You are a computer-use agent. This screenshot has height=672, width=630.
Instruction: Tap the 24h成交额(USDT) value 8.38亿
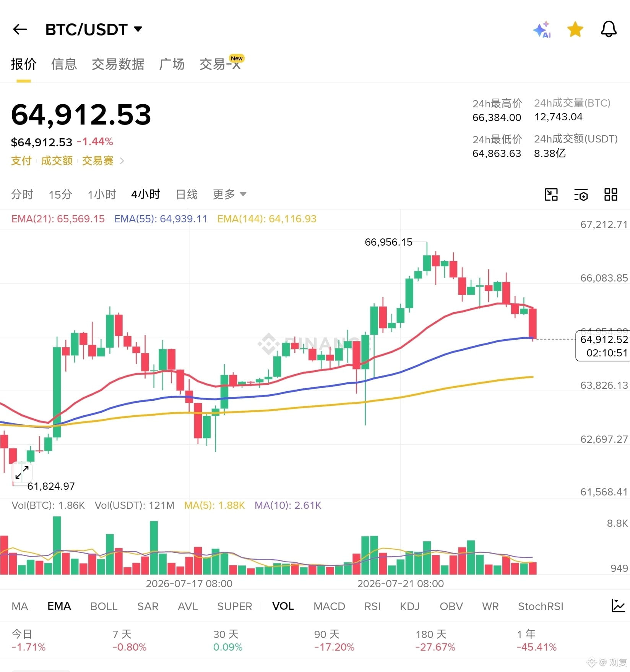pyautogui.click(x=550, y=153)
